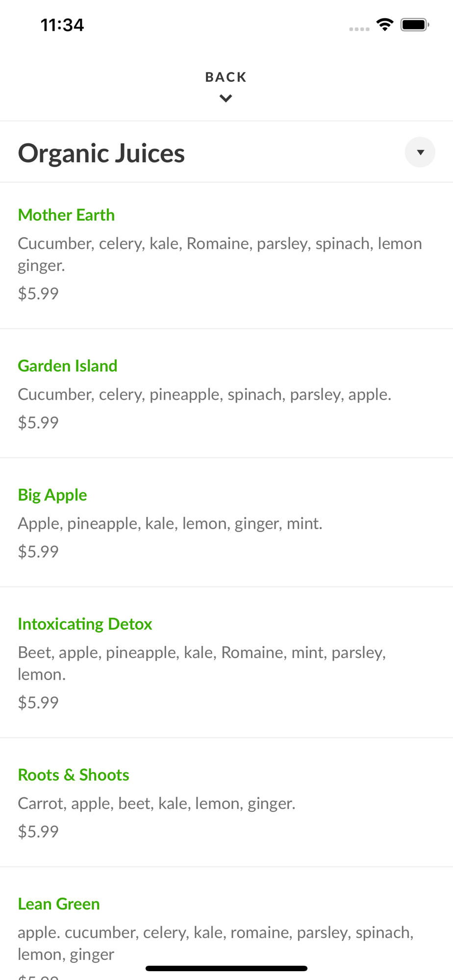The image size is (453, 980).
Task: Tap the cellular signal dots icon
Action: pos(359,29)
